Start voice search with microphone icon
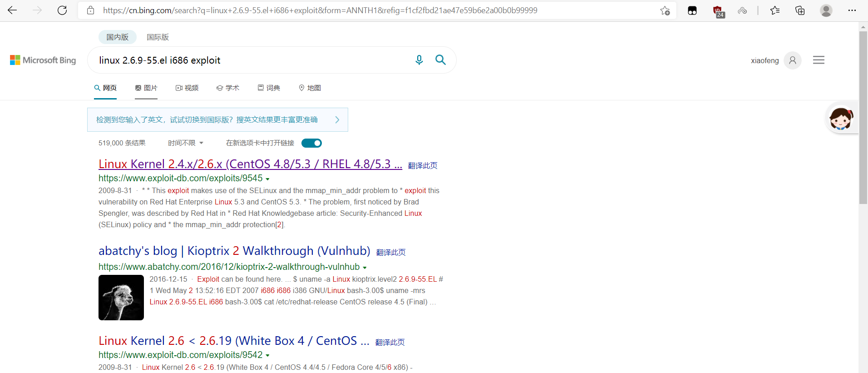The height and width of the screenshot is (373, 868). point(419,60)
